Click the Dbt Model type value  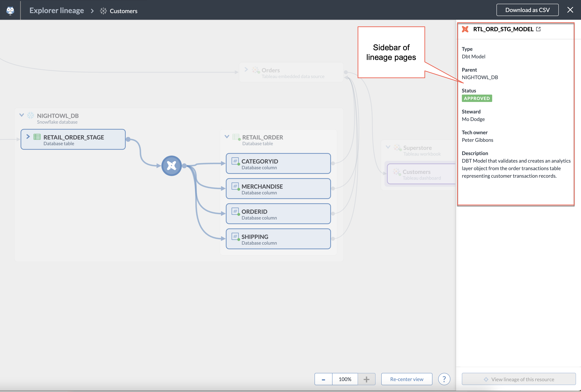click(473, 57)
